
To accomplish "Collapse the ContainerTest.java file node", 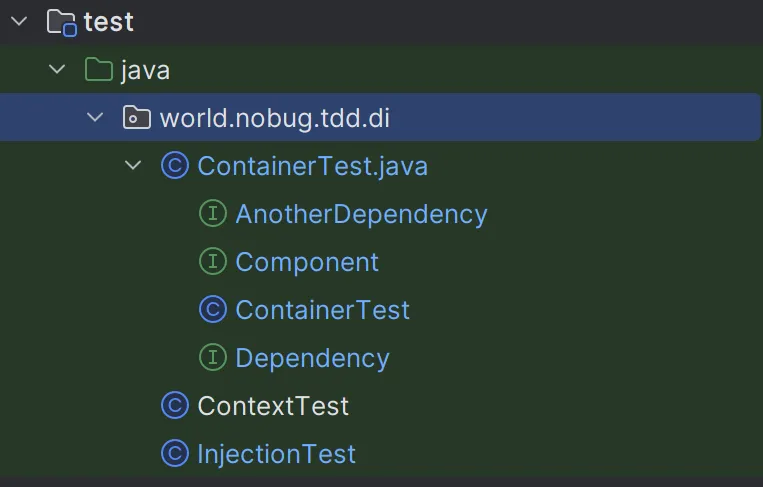I will [x=133, y=166].
